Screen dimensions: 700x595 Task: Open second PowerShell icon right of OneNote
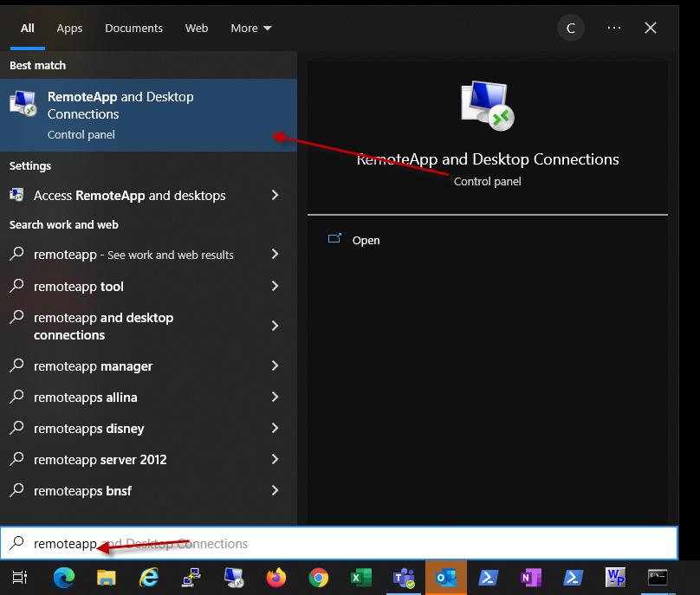point(574,578)
